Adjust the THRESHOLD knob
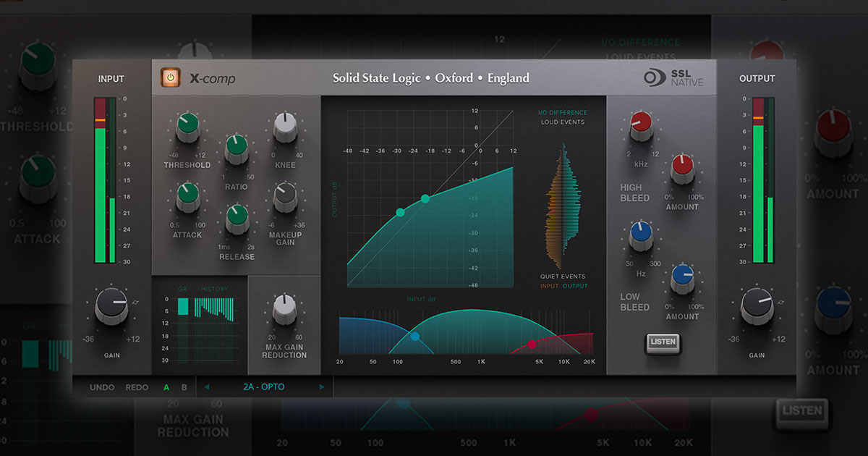Screen dimensions: 868x456 coord(187,124)
